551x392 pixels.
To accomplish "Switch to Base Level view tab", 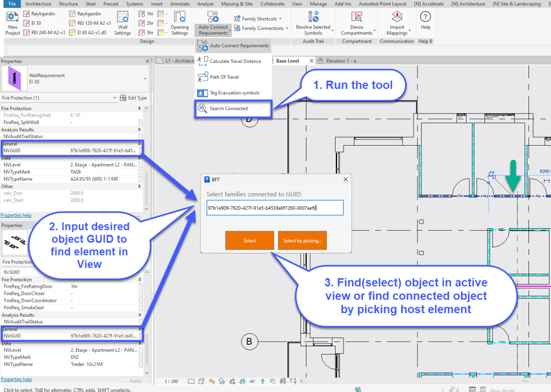I will pyautogui.click(x=287, y=61).
